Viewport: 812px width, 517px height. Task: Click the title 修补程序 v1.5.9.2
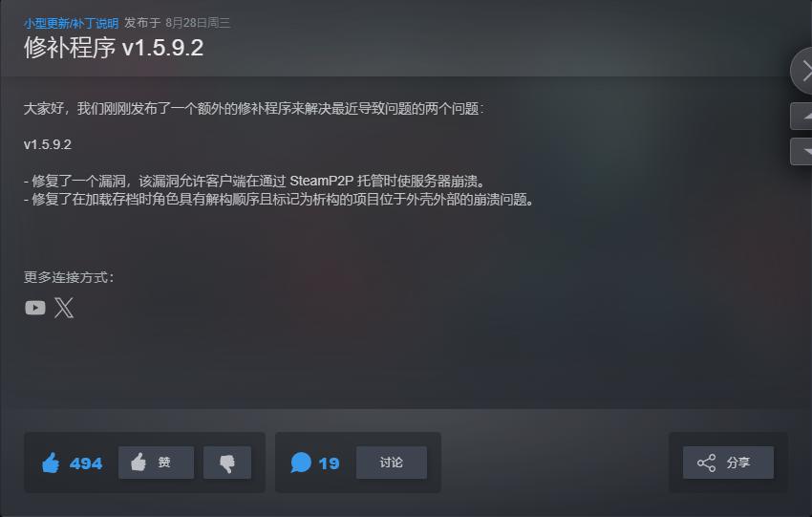[x=114, y=48]
